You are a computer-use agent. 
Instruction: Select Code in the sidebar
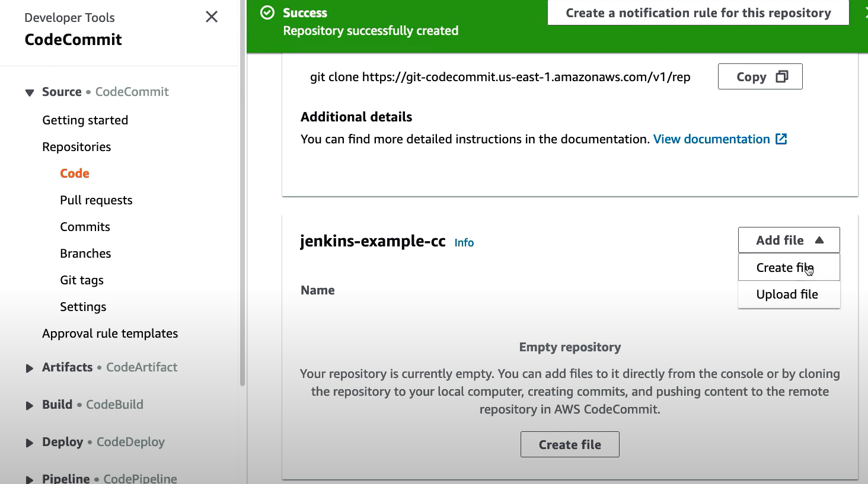click(75, 173)
